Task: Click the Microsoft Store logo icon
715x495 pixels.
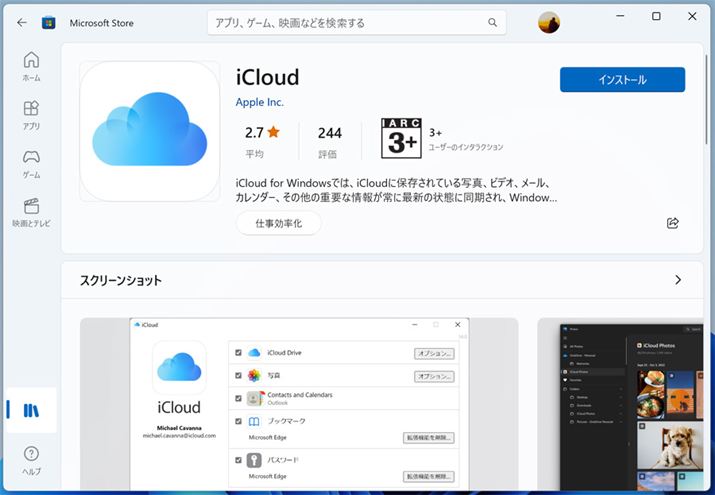Action: pyautogui.click(x=48, y=22)
